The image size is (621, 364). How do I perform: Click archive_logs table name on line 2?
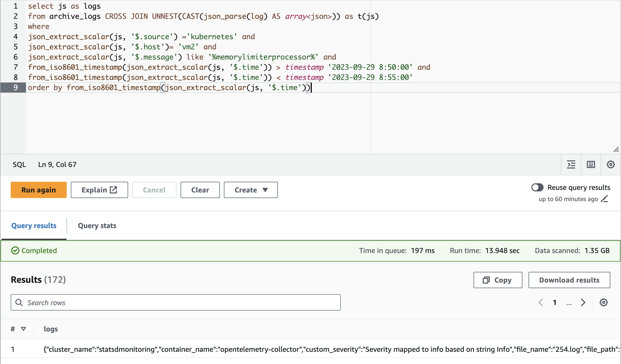[x=75, y=16]
